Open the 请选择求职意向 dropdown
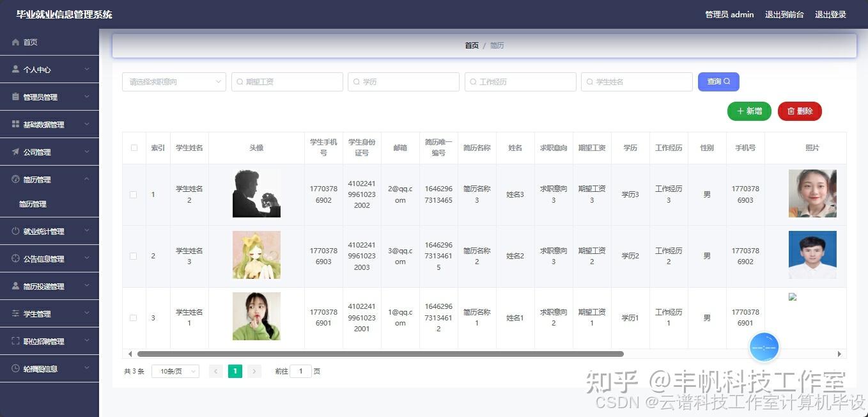868x417 pixels. 174,81
